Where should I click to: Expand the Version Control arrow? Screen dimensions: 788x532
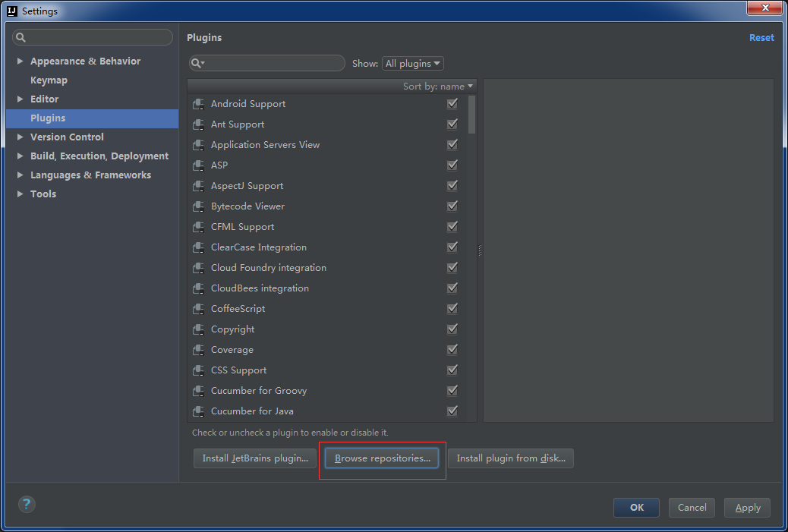(20, 137)
